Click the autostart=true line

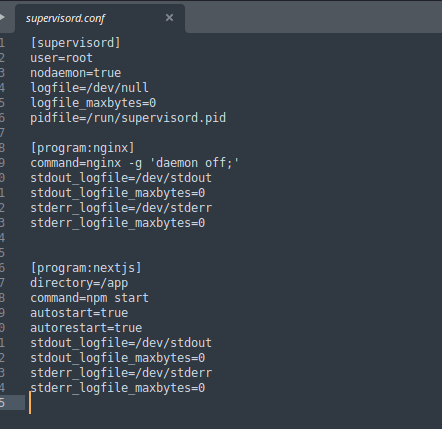click(79, 313)
